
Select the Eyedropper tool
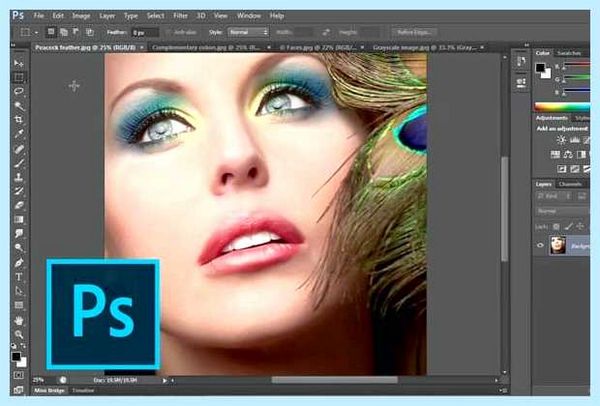point(18,134)
